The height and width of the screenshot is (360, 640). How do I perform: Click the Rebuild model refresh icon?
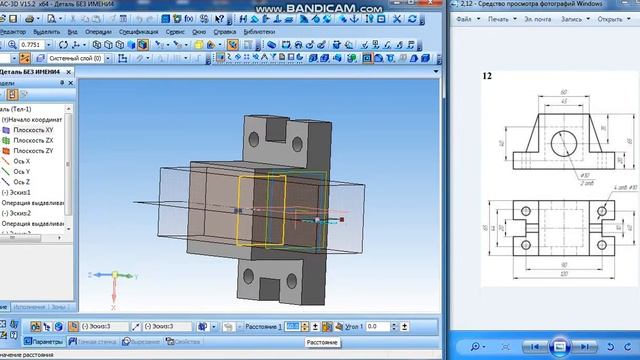pos(412,19)
